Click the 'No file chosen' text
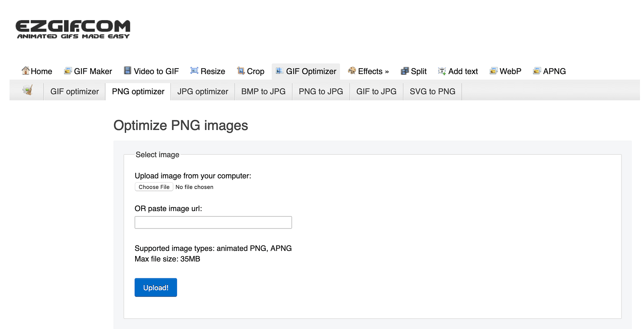The height and width of the screenshot is (329, 644). pos(194,187)
